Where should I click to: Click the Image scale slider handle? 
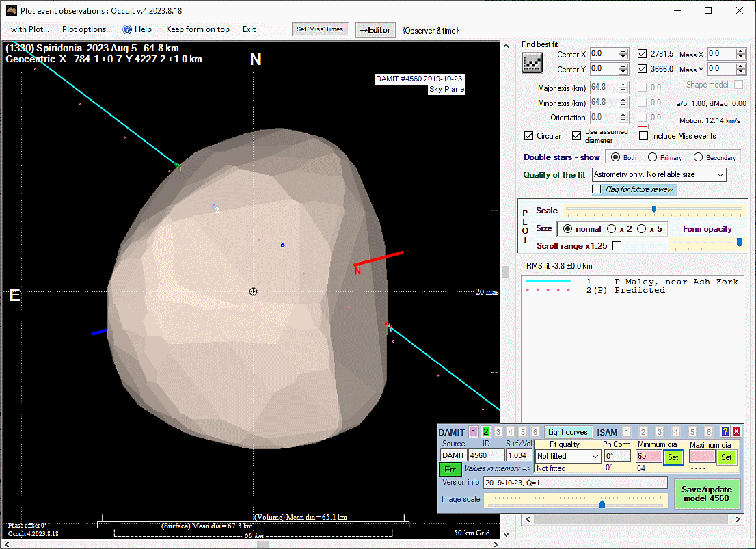click(602, 505)
